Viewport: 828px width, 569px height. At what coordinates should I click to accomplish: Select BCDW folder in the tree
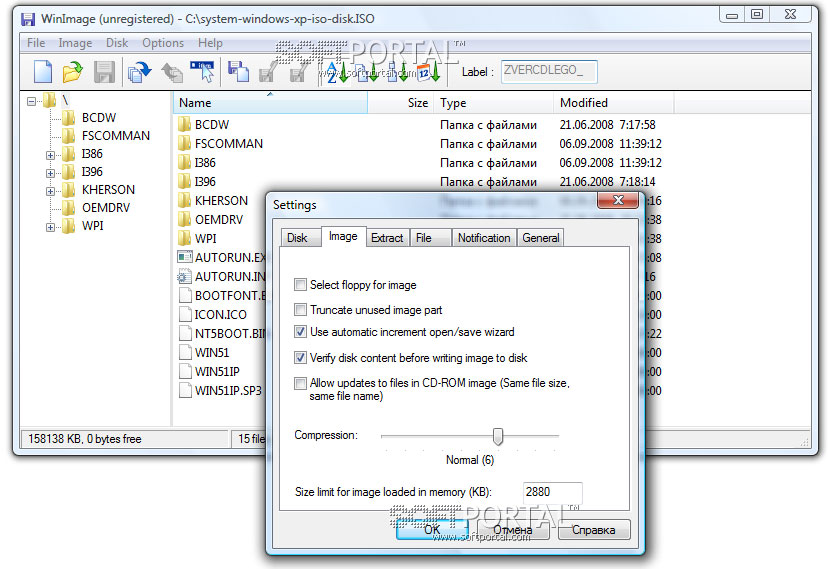coord(99,118)
